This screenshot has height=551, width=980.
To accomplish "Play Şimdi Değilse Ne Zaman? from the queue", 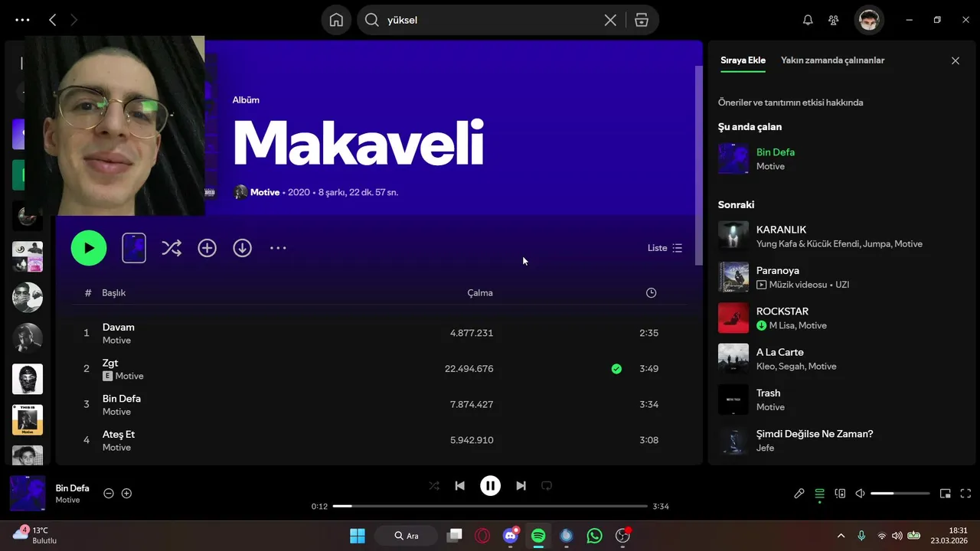I will 841,440.
